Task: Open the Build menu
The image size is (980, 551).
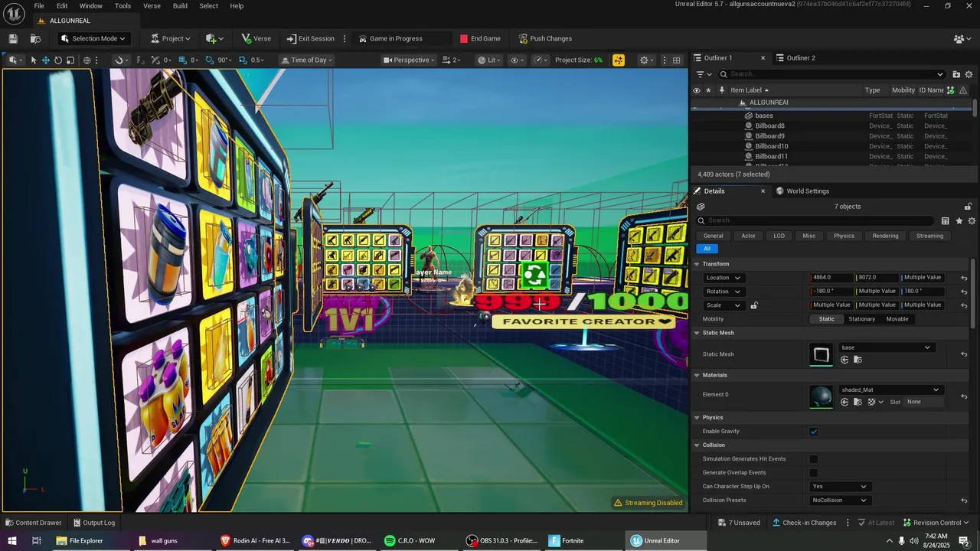Action: coord(180,5)
